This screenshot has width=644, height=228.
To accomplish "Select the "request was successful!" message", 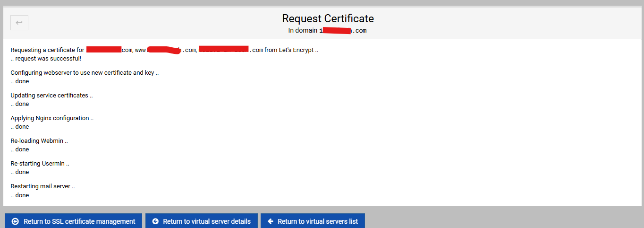I will point(48,59).
